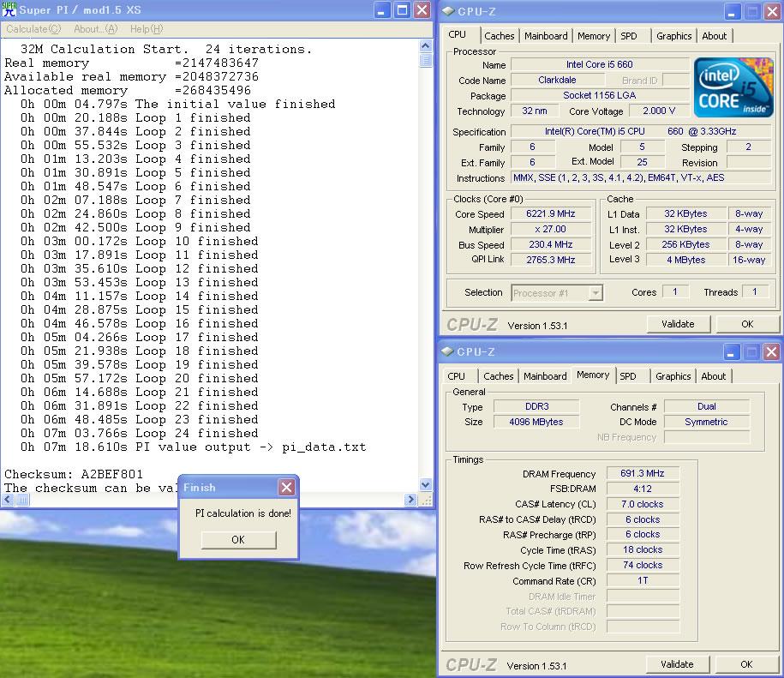Click the Bus Speed value 230.4 MHz

point(550,244)
